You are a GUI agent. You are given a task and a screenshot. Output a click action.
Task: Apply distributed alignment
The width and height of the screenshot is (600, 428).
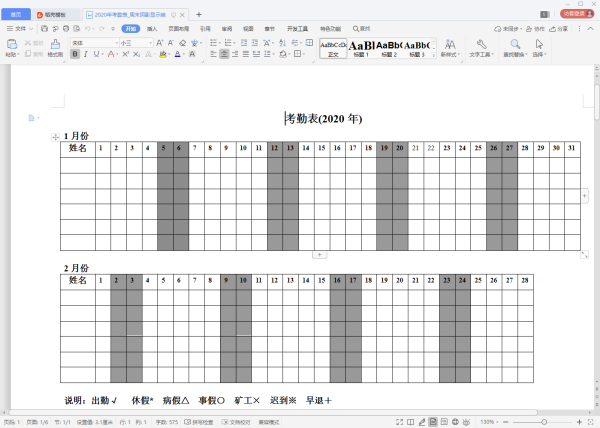[256, 54]
